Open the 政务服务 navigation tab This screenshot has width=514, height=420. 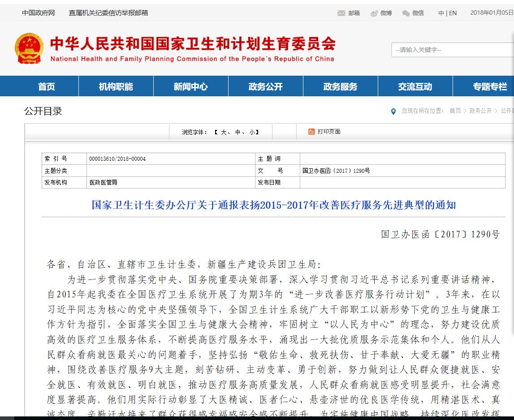point(340,86)
